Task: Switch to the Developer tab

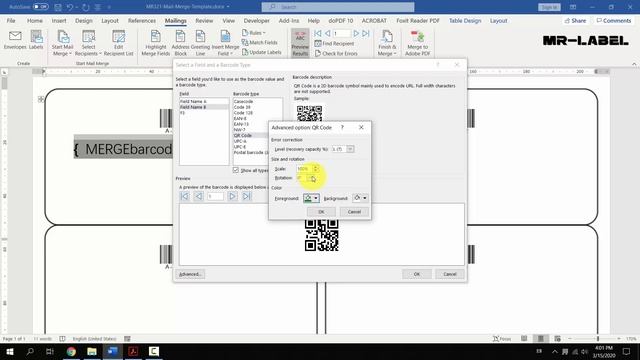Action: (x=256, y=20)
